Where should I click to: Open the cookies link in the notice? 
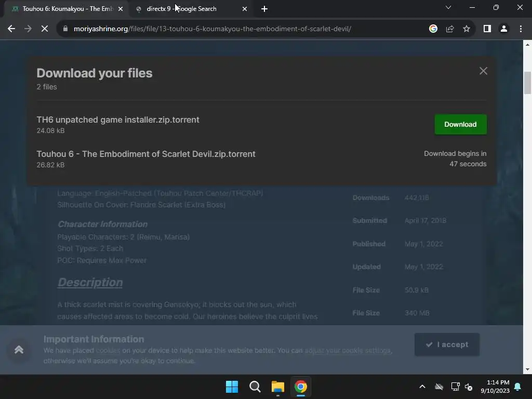coord(108,351)
